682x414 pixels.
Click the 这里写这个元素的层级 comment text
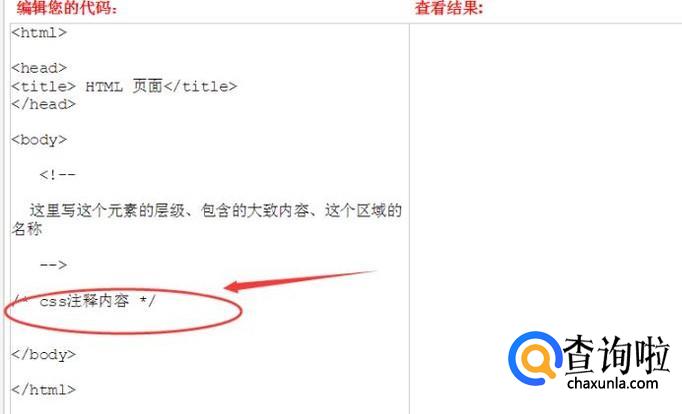(x=215, y=210)
